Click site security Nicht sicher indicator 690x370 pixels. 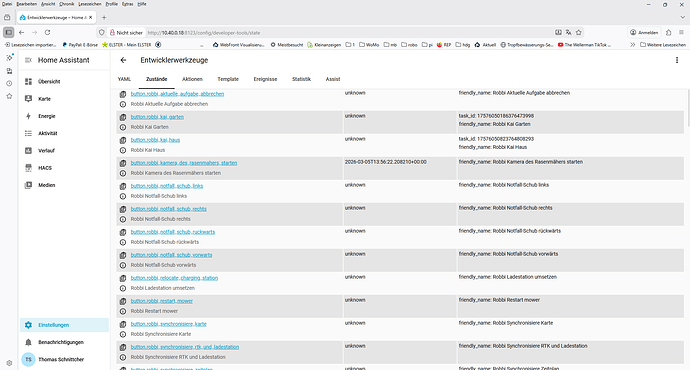point(126,33)
